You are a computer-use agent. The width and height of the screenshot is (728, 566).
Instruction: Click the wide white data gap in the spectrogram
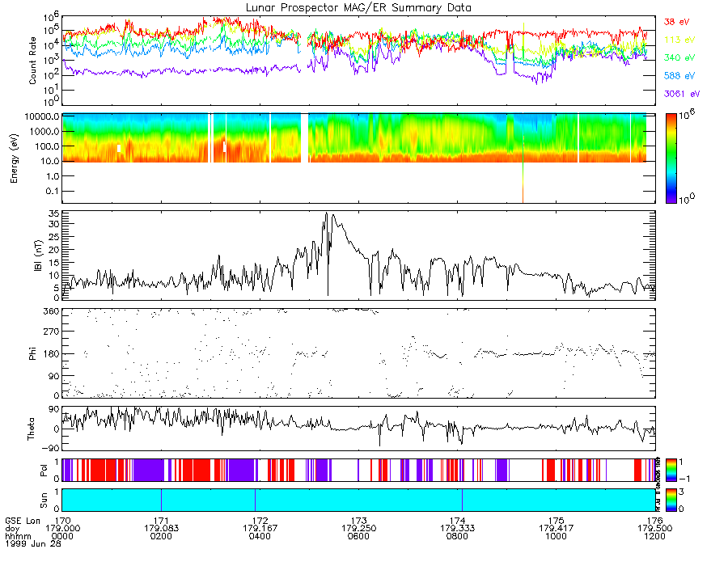pos(305,137)
